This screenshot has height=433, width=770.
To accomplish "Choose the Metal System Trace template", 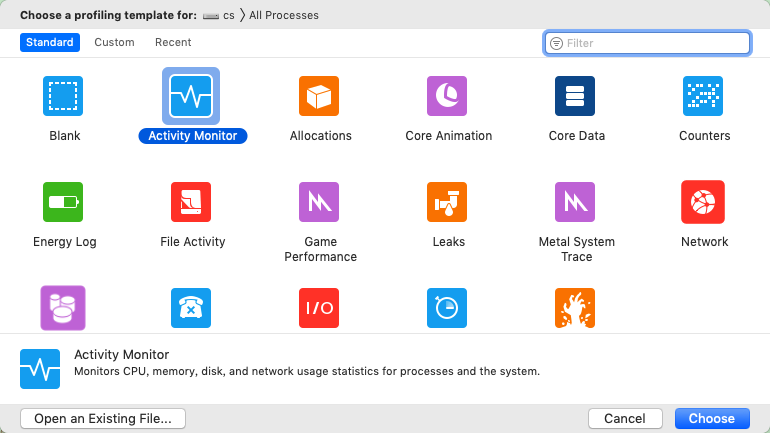I will coord(575,202).
